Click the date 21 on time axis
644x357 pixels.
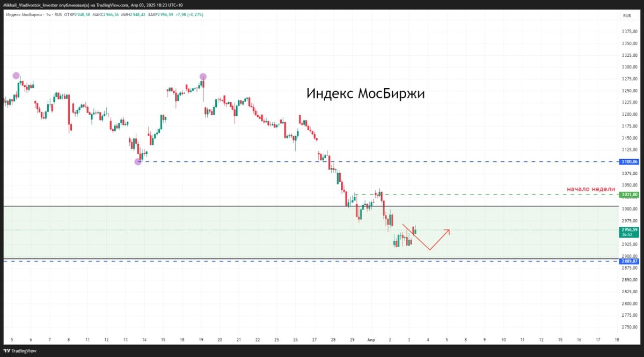pos(239,340)
